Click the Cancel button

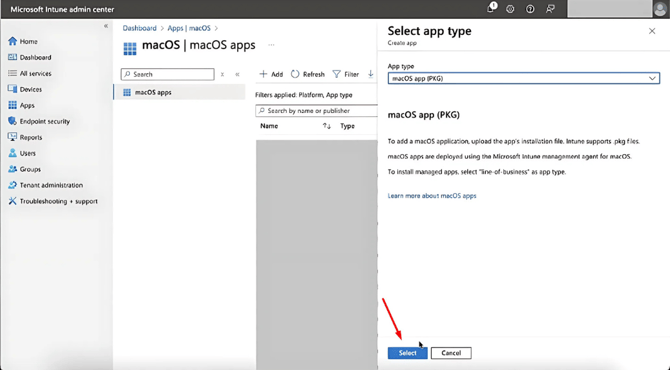point(451,353)
